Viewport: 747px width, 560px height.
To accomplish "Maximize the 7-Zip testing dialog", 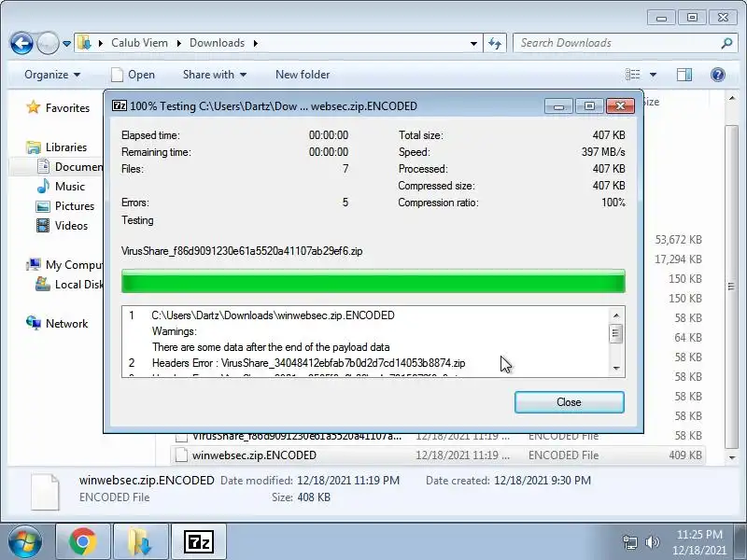I will pos(589,106).
